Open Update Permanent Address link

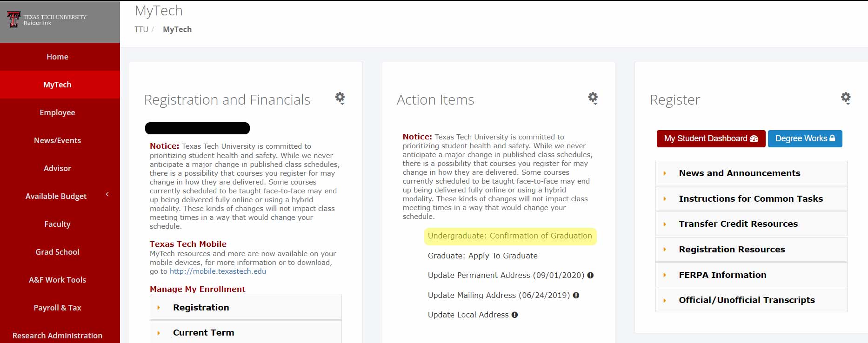click(x=506, y=275)
